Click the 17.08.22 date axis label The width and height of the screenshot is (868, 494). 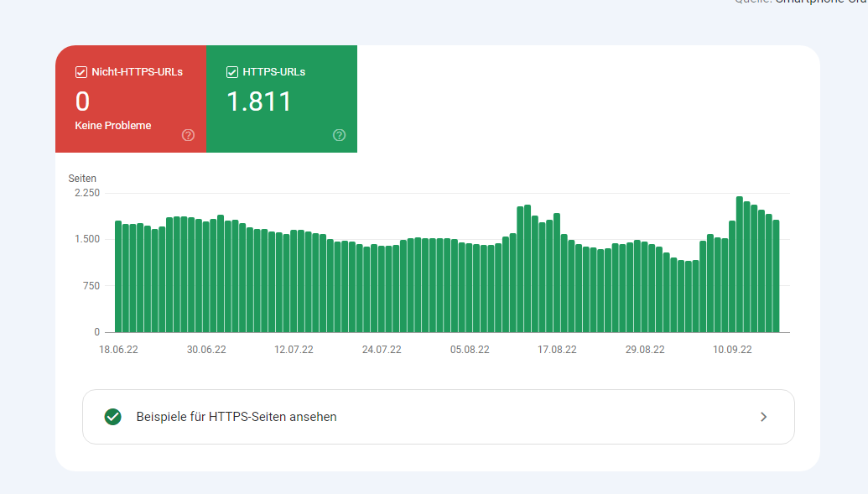(557, 350)
